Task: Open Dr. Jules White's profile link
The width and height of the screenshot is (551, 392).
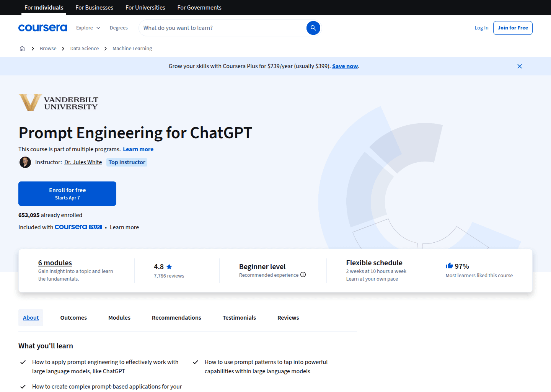Action: 83,162
